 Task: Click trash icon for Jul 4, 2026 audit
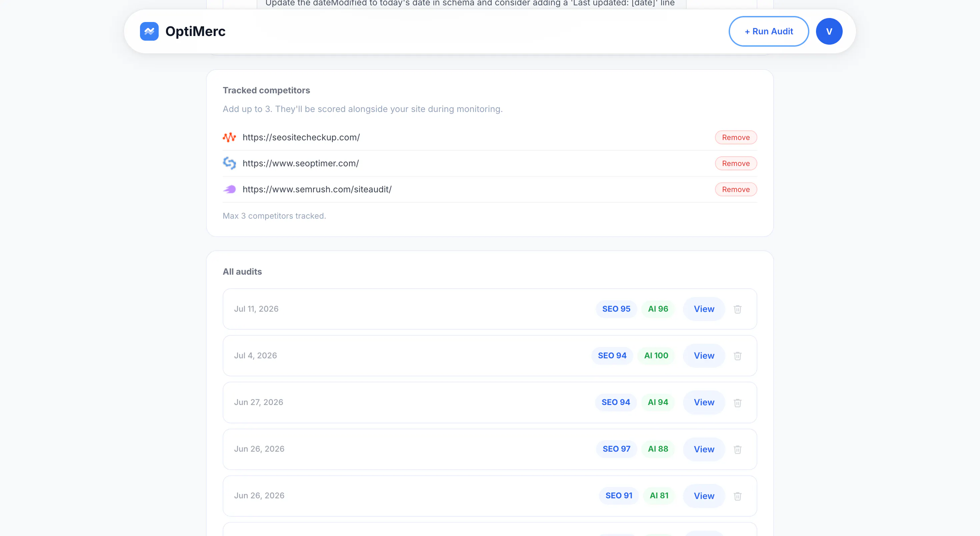point(737,356)
